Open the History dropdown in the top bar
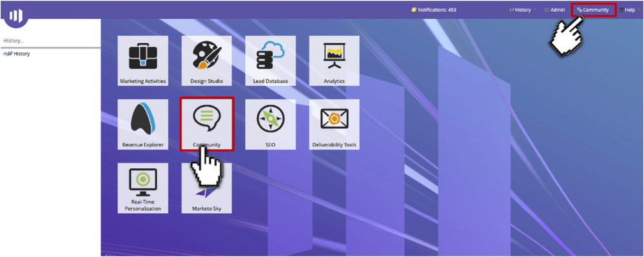 click(x=522, y=10)
